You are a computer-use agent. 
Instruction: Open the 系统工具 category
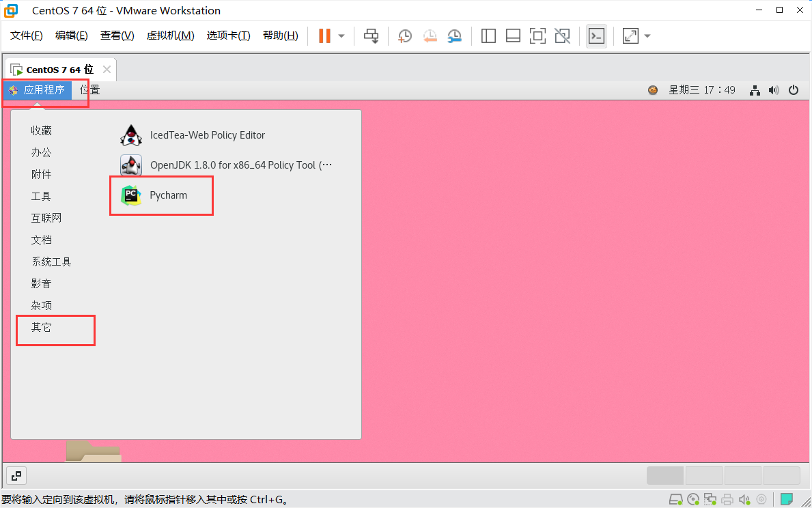[51, 261]
